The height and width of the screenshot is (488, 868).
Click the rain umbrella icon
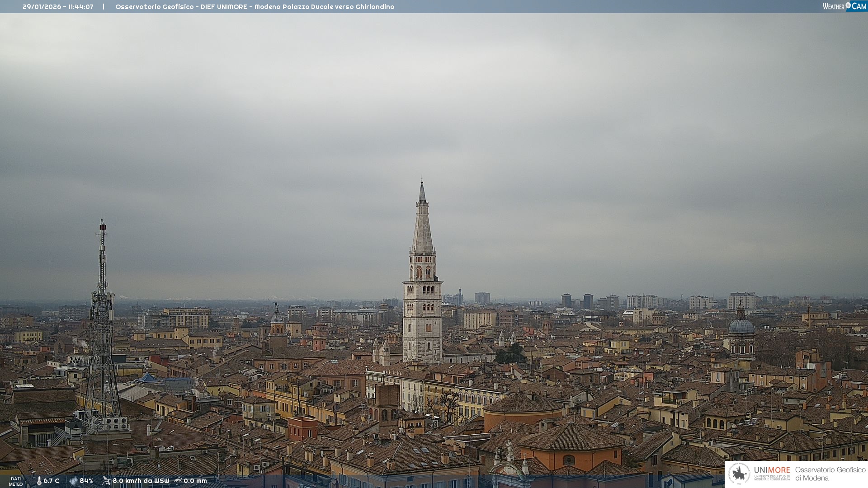(178, 481)
